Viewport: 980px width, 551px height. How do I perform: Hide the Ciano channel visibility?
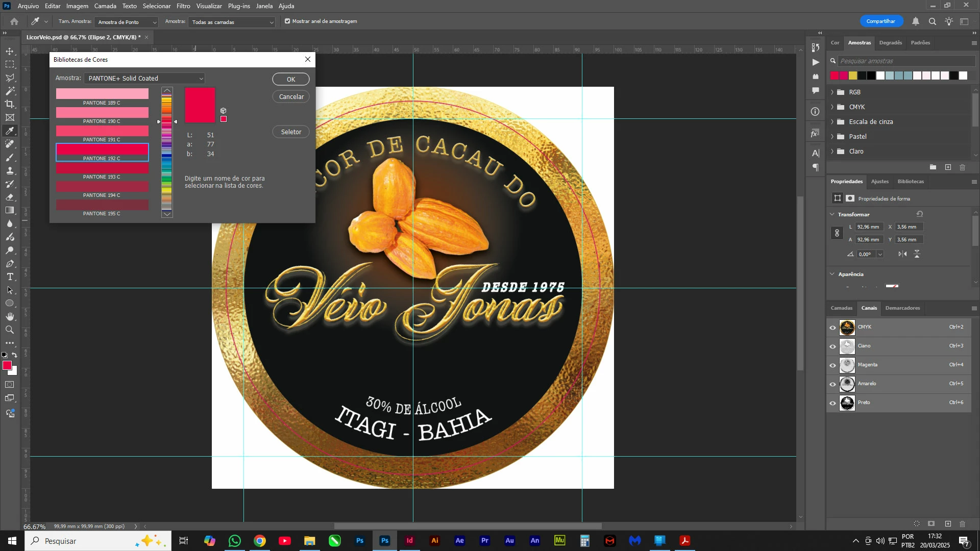point(832,346)
